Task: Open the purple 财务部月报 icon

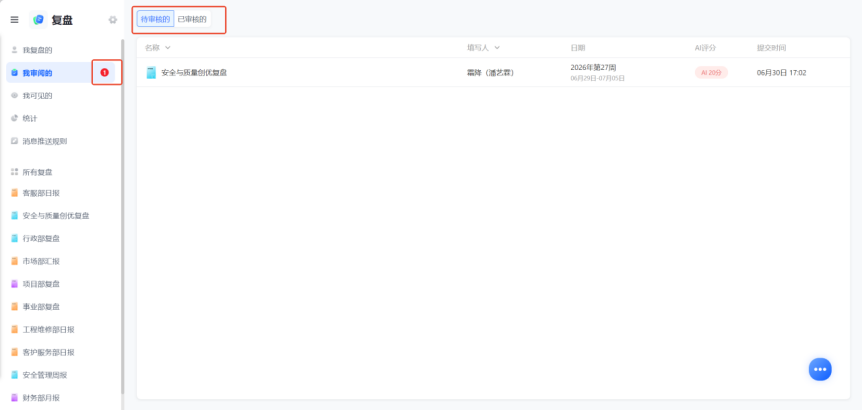Action: 14,398
